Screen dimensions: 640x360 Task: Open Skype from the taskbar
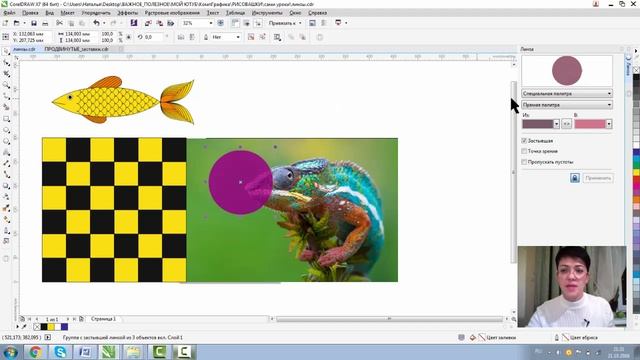click(60, 352)
